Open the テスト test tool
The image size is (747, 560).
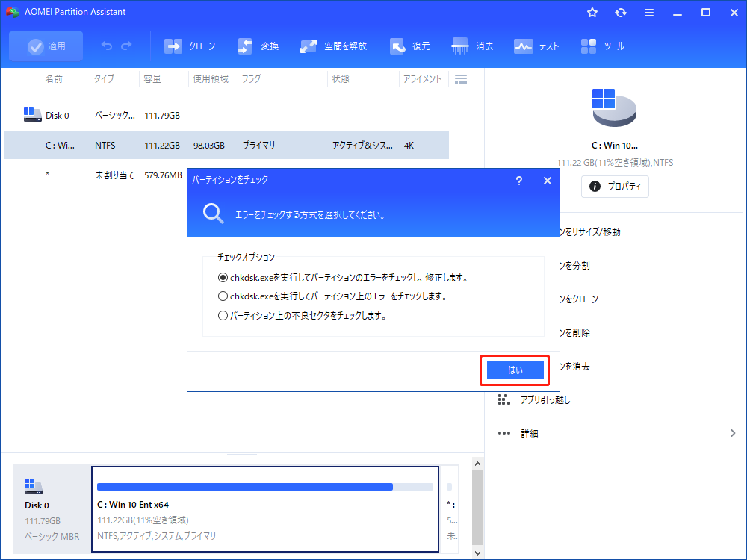pos(536,46)
